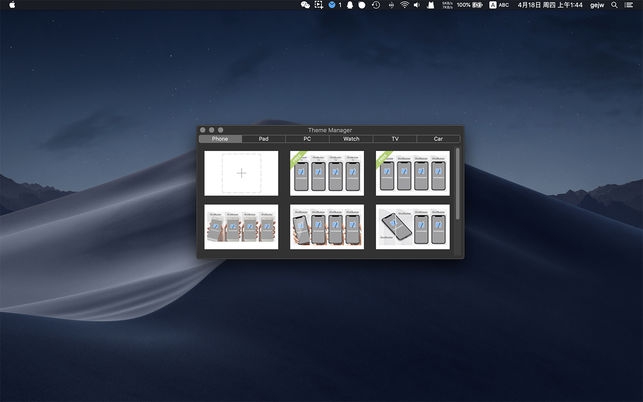The height and width of the screenshot is (402, 643).
Task: Expand the battery 100% status menu
Action: pos(470,5)
